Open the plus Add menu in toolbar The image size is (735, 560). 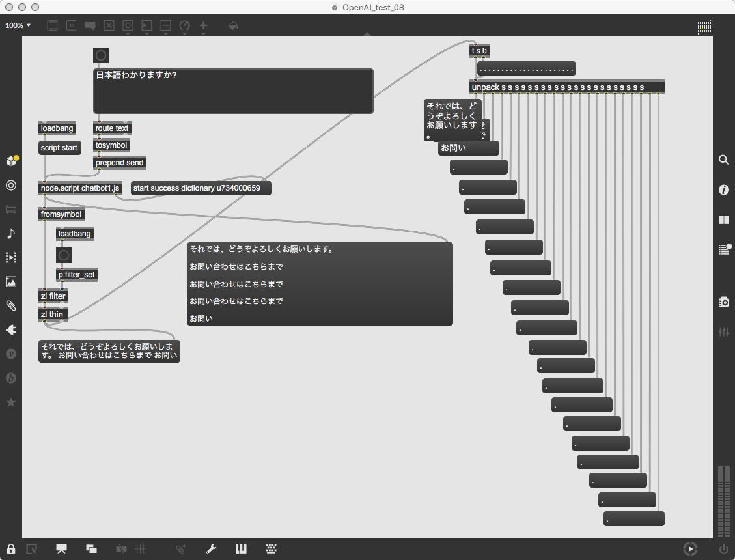[x=203, y=27]
